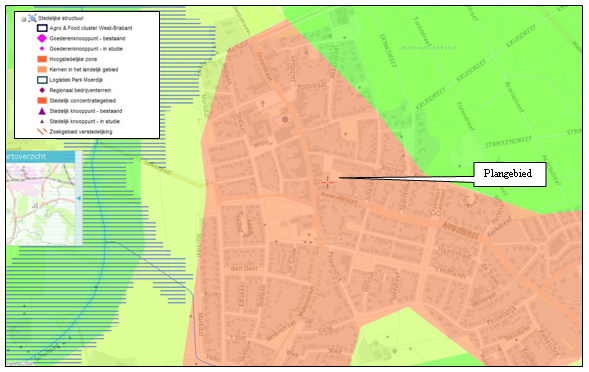
Task: Collapse the overview map with blue arrow
Action: (79, 198)
